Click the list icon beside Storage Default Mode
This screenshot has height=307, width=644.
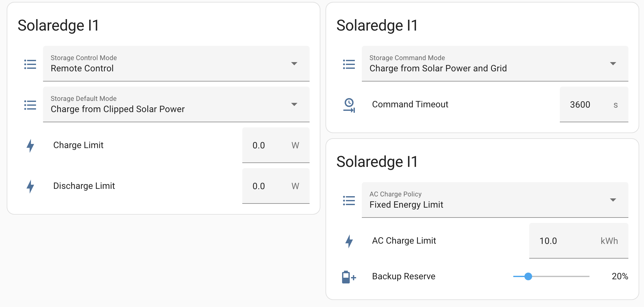30,105
